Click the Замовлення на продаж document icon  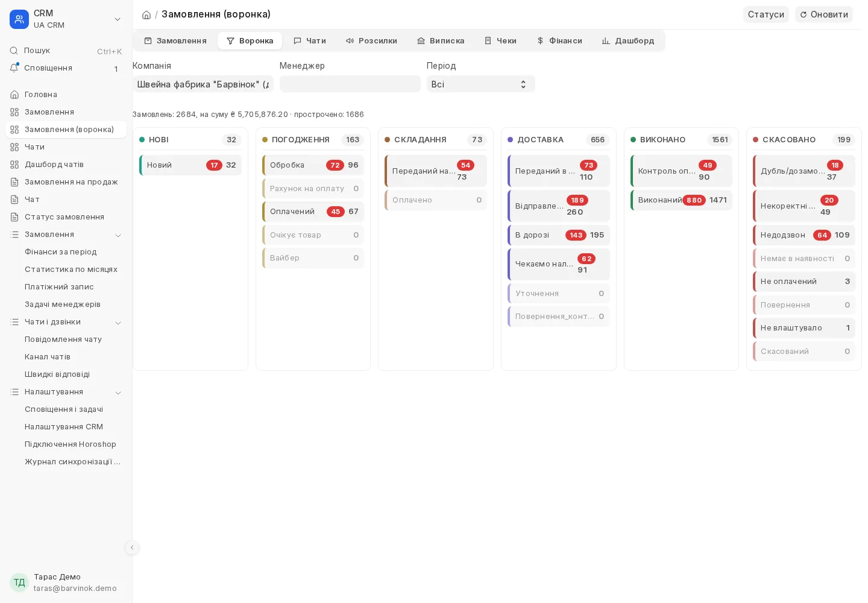14,182
